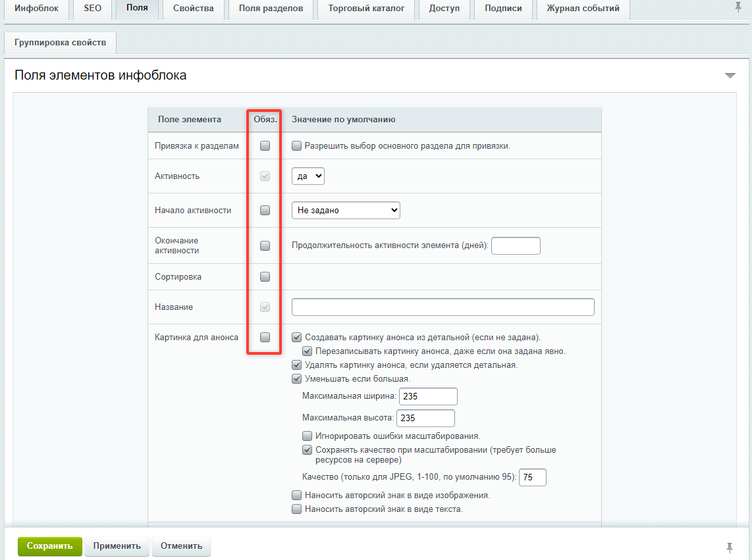
Task: Collapse the Поля элементов инфоблока section
Action: [x=730, y=75]
